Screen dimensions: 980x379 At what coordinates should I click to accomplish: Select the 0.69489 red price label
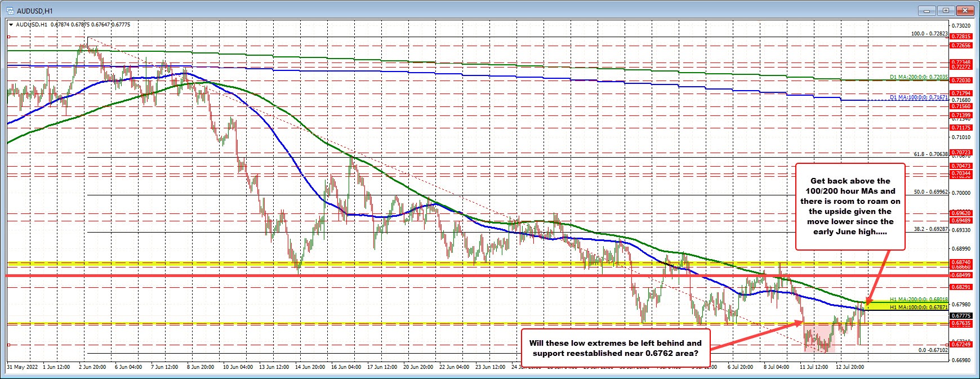(961, 220)
